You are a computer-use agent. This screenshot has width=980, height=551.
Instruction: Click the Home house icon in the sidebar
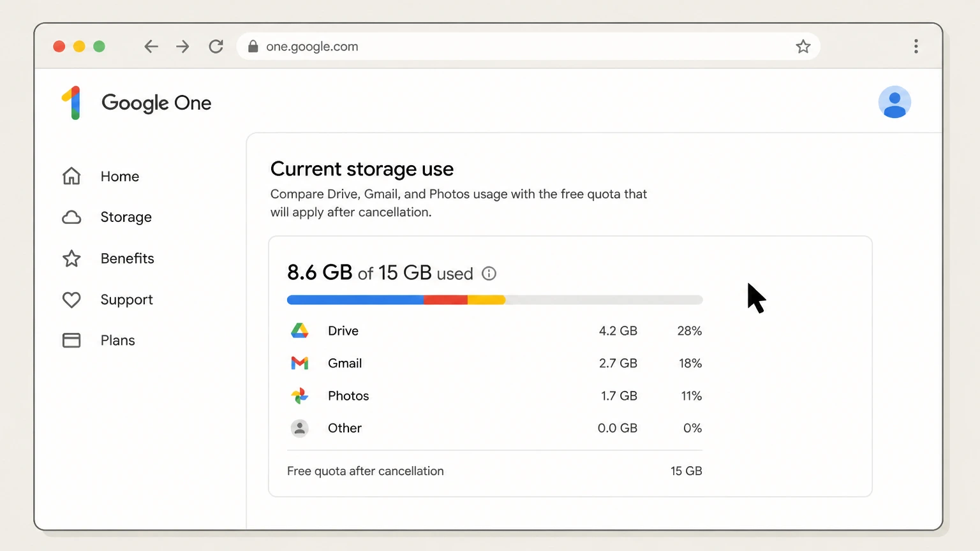tap(71, 176)
